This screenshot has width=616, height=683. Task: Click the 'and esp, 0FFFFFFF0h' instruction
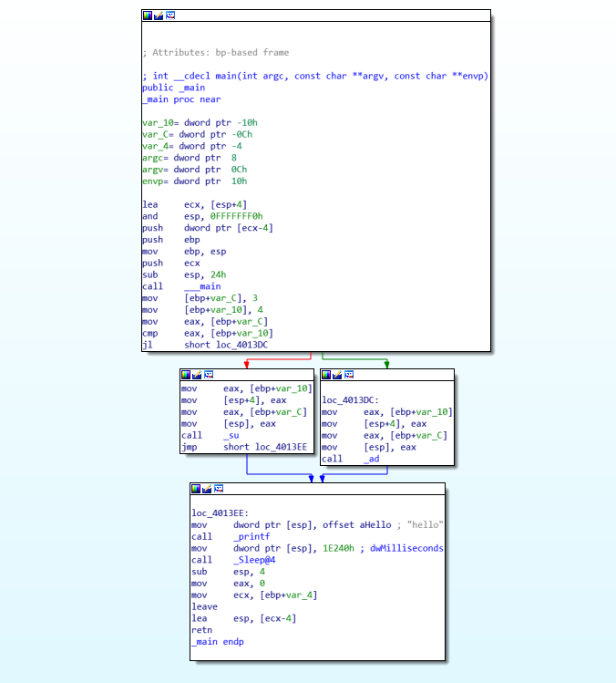pos(202,216)
